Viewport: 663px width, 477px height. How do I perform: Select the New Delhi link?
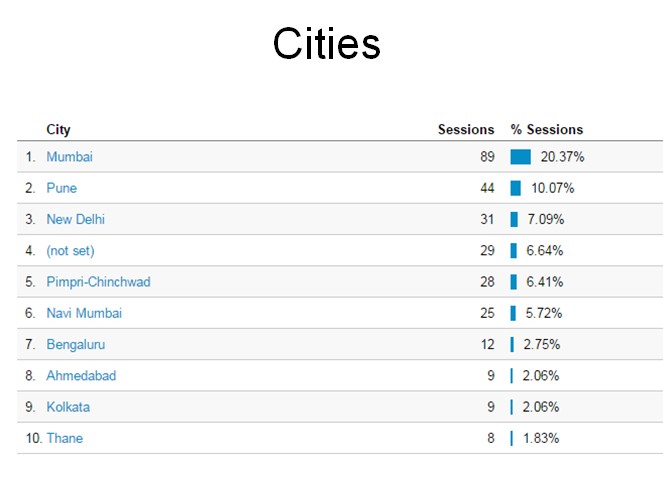click(x=75, y=219)
